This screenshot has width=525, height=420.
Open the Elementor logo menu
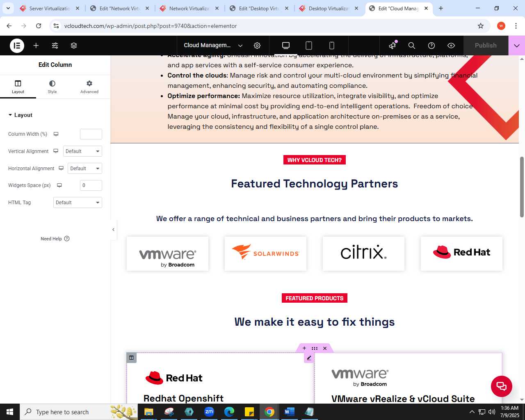[17, 46]
